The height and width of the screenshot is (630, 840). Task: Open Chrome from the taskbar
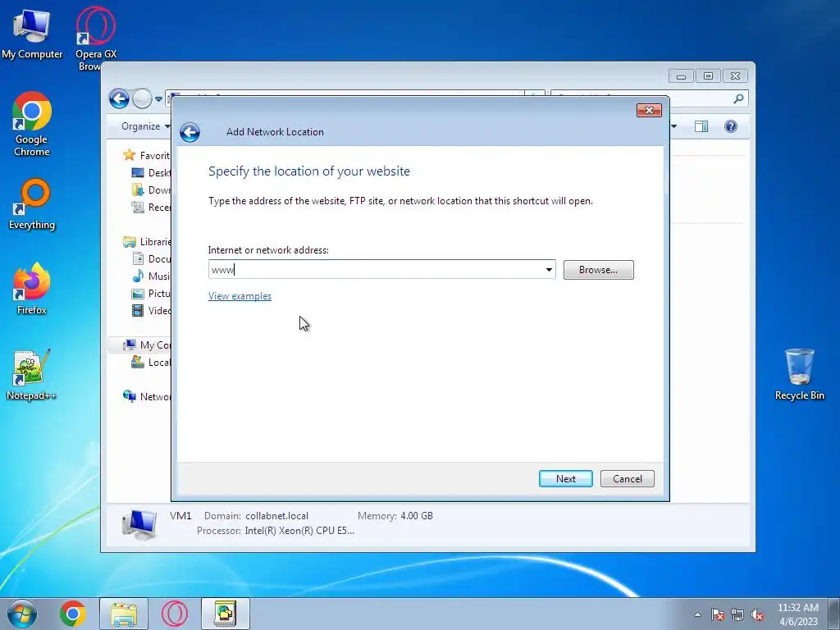pos(73,614)
